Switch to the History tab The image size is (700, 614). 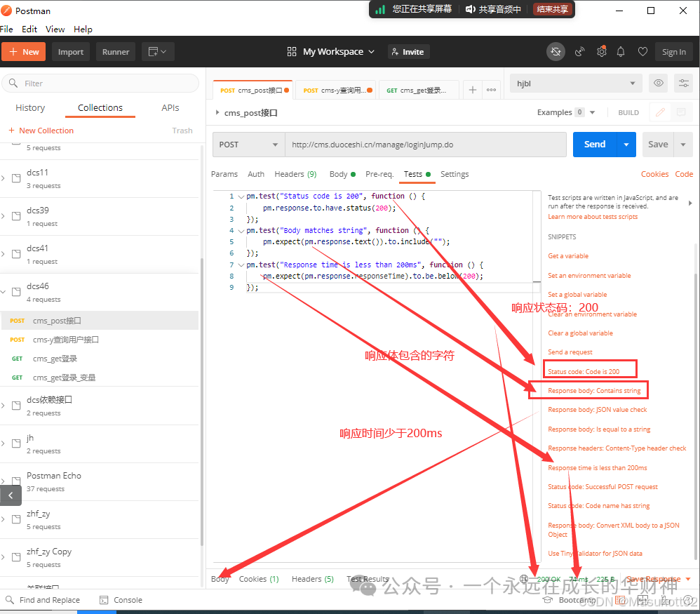click(30, 107)
